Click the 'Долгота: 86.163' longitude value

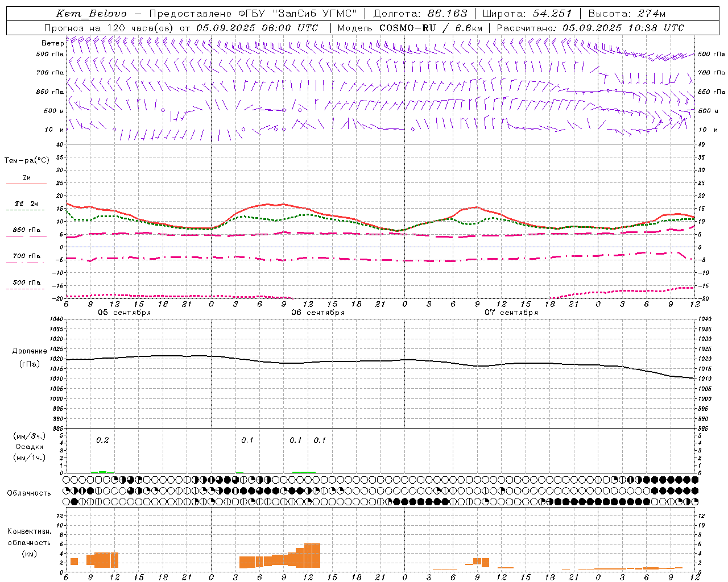420,14
